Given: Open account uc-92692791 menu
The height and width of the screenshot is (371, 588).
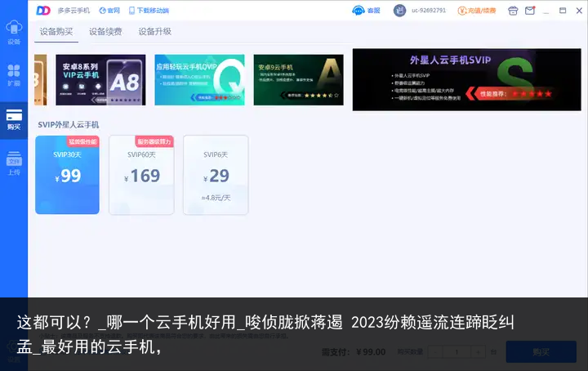Looking at the screenshot, I should (x=429, y=11).
